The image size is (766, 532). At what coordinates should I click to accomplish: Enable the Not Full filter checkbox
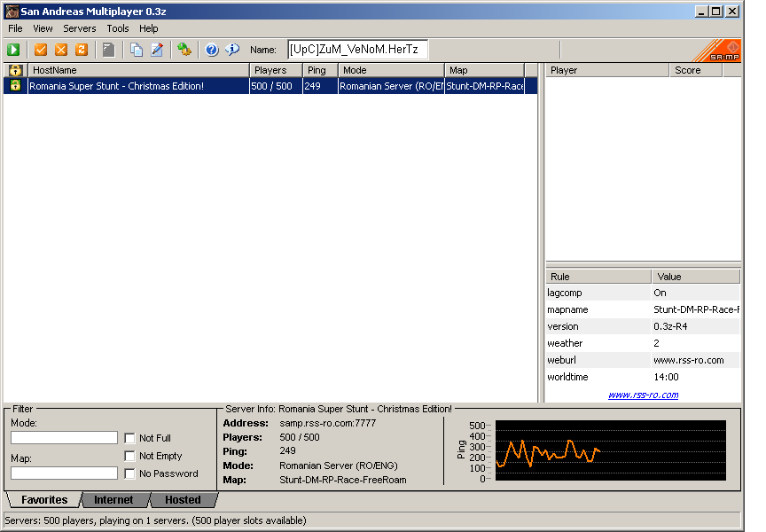[x=129, y=438]
